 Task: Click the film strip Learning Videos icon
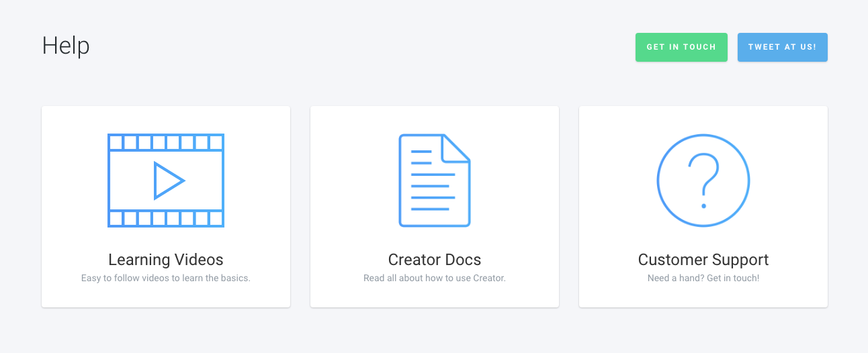[x=166, y=180]
